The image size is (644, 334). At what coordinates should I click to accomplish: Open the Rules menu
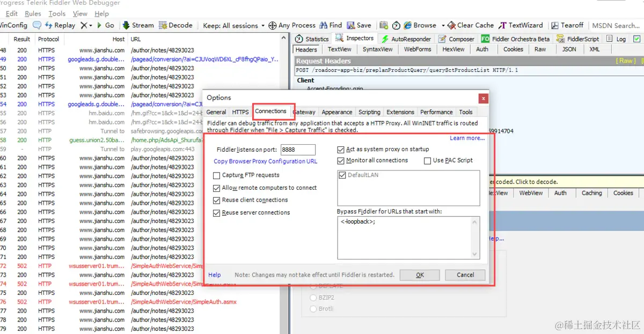coord(33,13)
